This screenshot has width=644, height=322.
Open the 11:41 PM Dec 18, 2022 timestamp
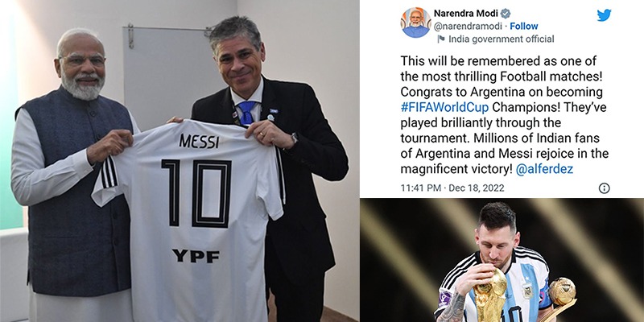pyautogui.click(x=452, y=188)
